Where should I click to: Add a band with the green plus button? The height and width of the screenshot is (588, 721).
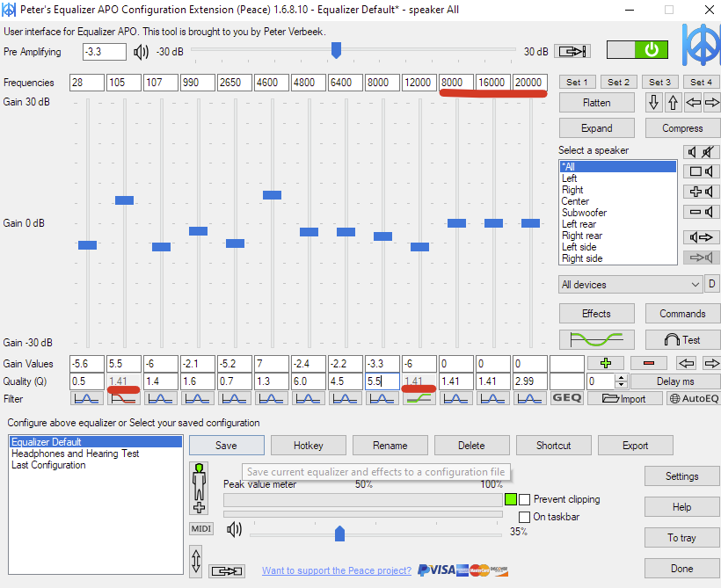click(x=606, y=363)
